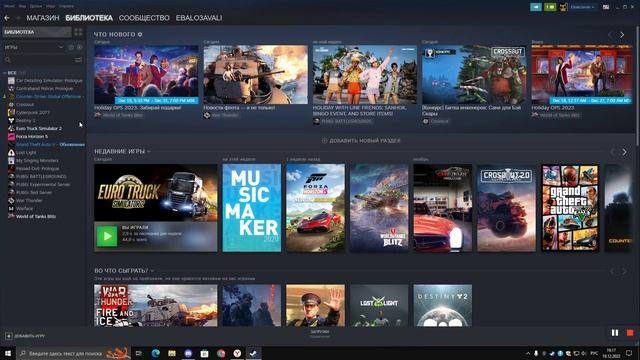
Task: Open PUBG Holiday with LINE FRIENDS news
Action: click(365, 74)
